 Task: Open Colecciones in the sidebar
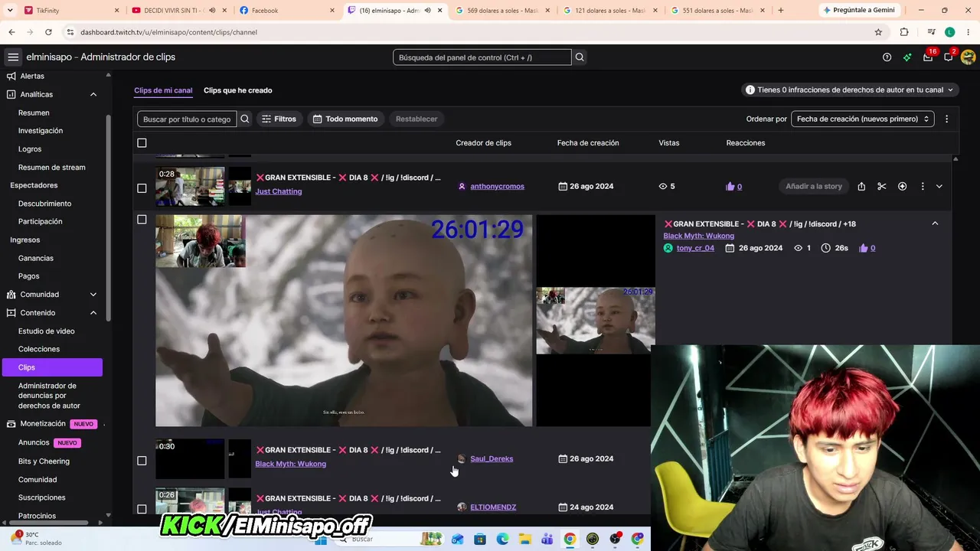[x=39, y=349]
